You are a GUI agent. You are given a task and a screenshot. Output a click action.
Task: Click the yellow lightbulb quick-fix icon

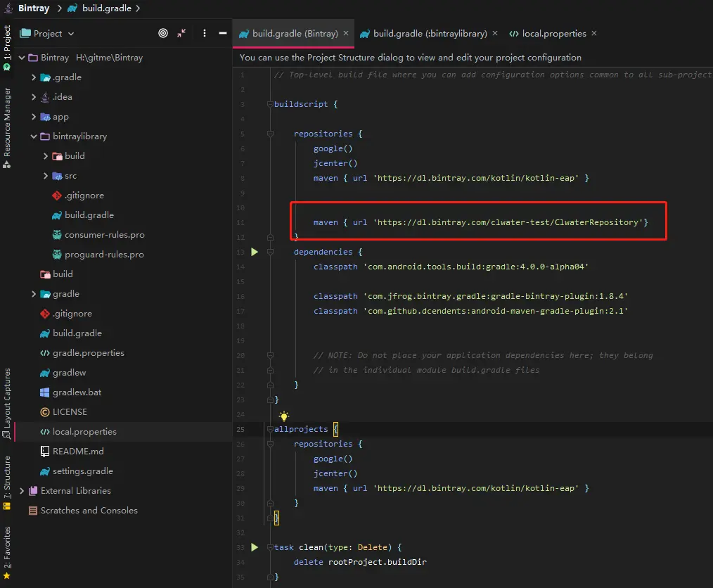tap(284, 416)
